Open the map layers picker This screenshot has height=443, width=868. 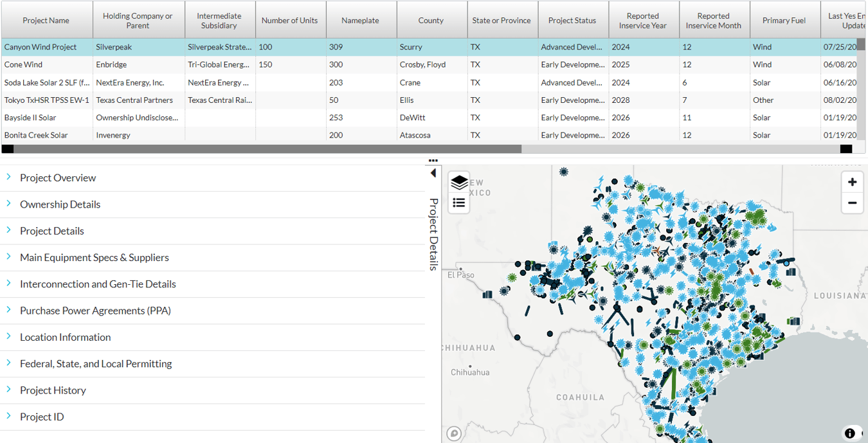[459, 182]
